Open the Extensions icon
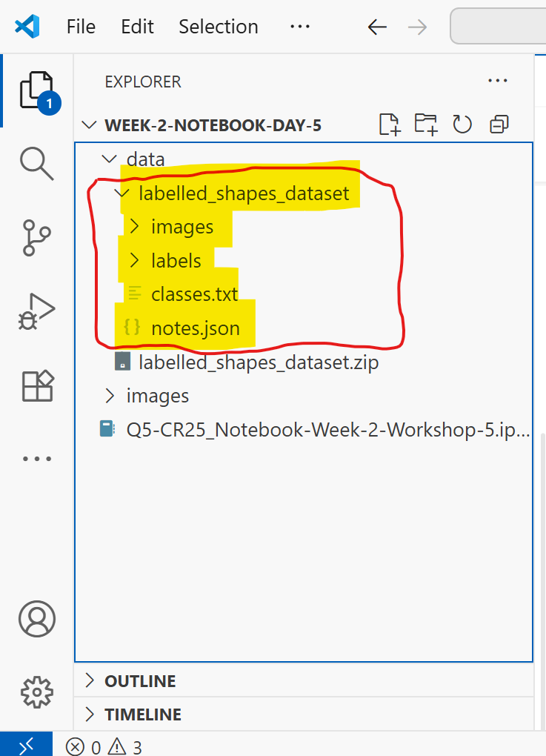 pyautogui.click(x=37, y=386)
